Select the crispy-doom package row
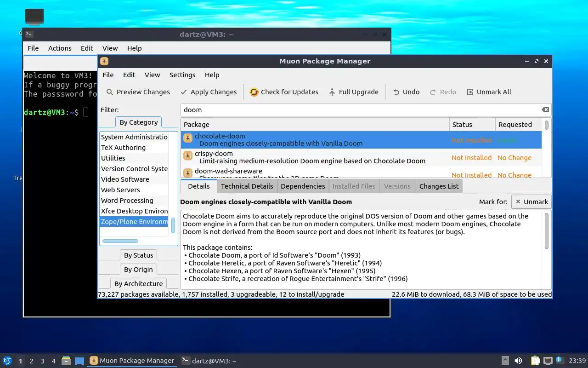The width and height of the screenshot is (588, 368). [362, 157]
